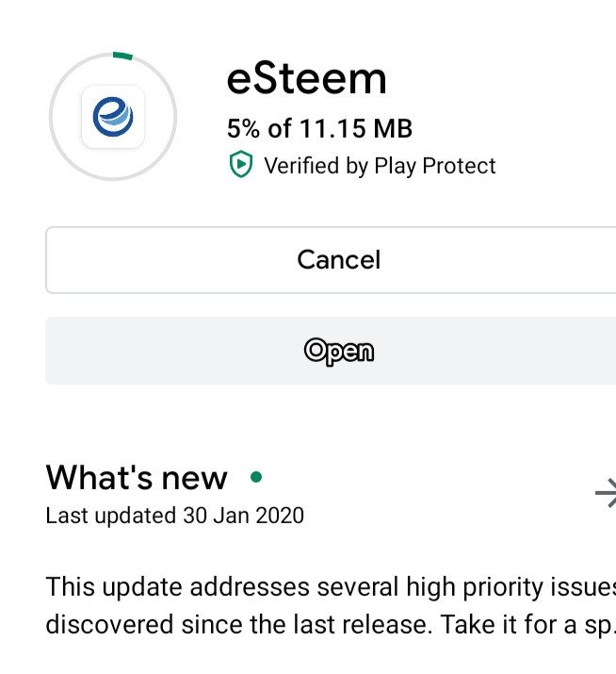Tap the 5% of 11.15 MB progress text

pyautogui.click(x=319, y=128)
